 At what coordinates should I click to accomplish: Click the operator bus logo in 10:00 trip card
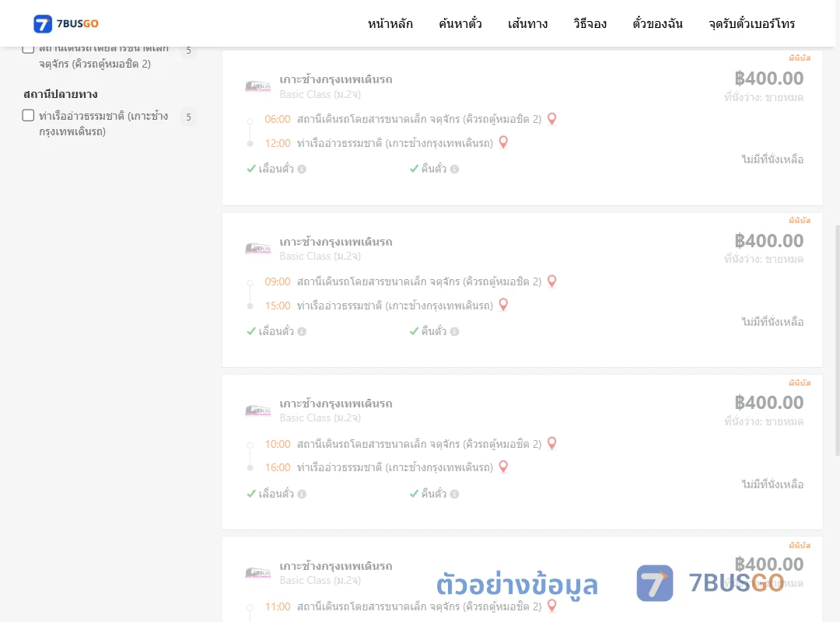[x=257, y=411]
